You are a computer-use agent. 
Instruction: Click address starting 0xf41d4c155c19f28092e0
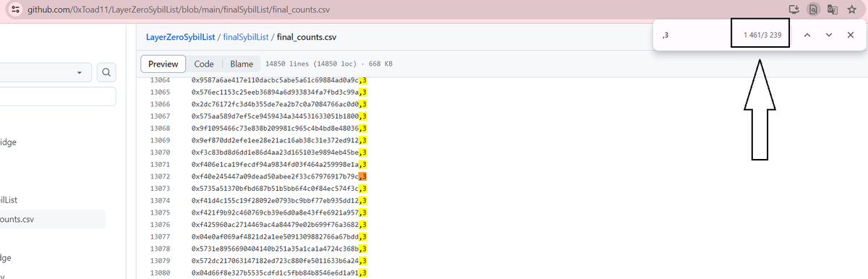(x=276, y=200)
